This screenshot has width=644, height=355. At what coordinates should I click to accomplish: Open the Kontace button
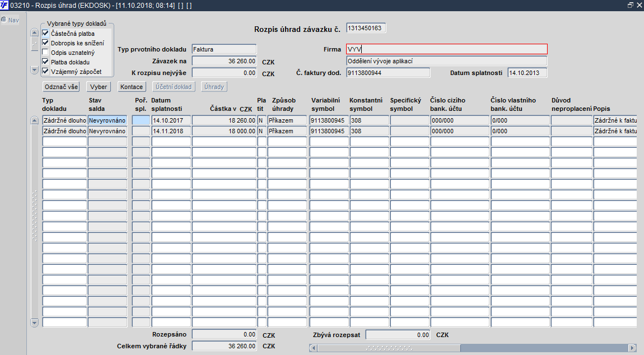click(132, 87)
